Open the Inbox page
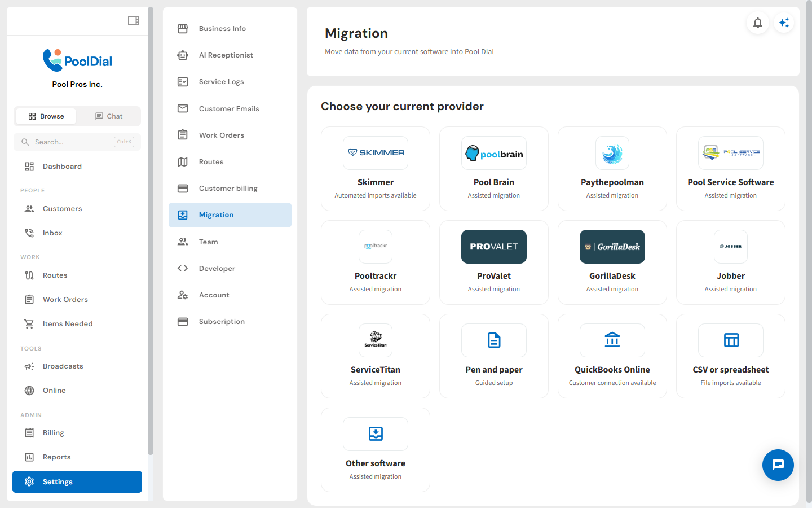 [x=77, y=233]
